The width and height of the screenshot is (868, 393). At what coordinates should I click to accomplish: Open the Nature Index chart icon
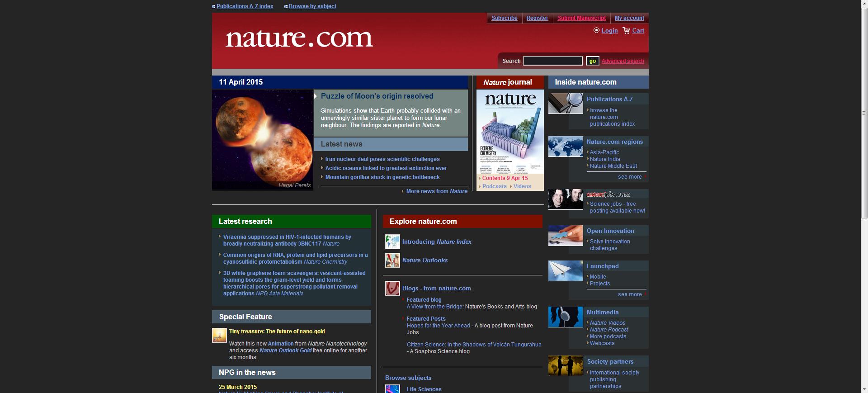(392, 241)
